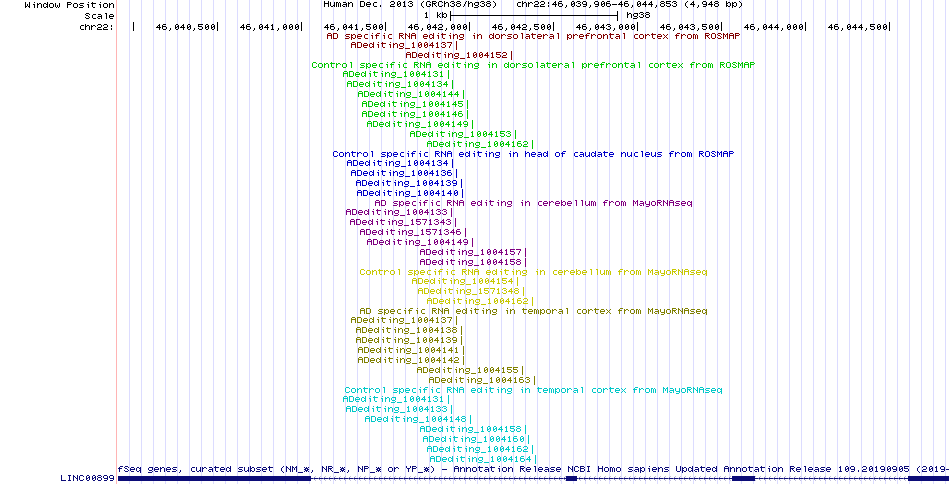Select the ADediting_1571348 item

pos(470,291)
